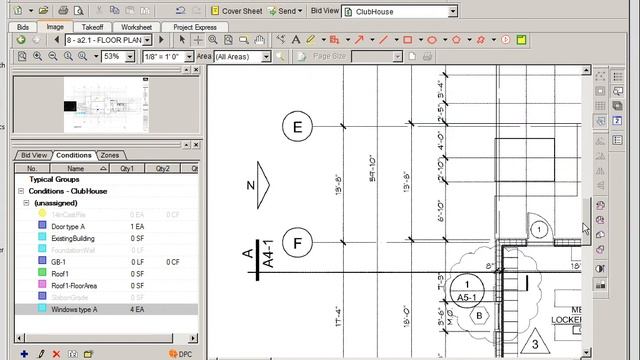The height and width of the screenshot is (360, 640).
Task: Select the red arrow annotation tool
Action: [x=359, y=40]
